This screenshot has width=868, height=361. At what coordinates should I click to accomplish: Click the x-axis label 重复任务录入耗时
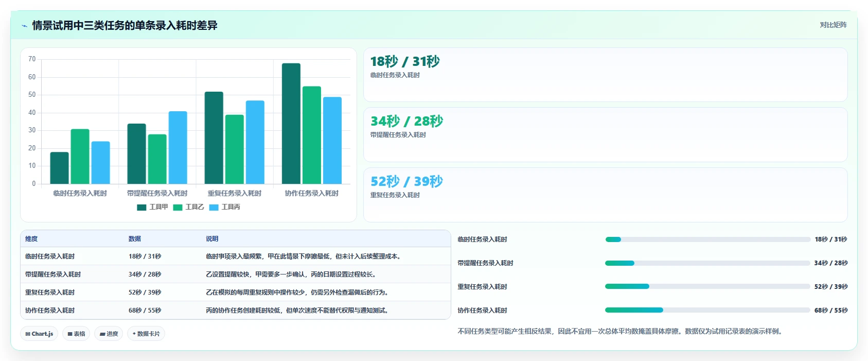click(235, 194)
